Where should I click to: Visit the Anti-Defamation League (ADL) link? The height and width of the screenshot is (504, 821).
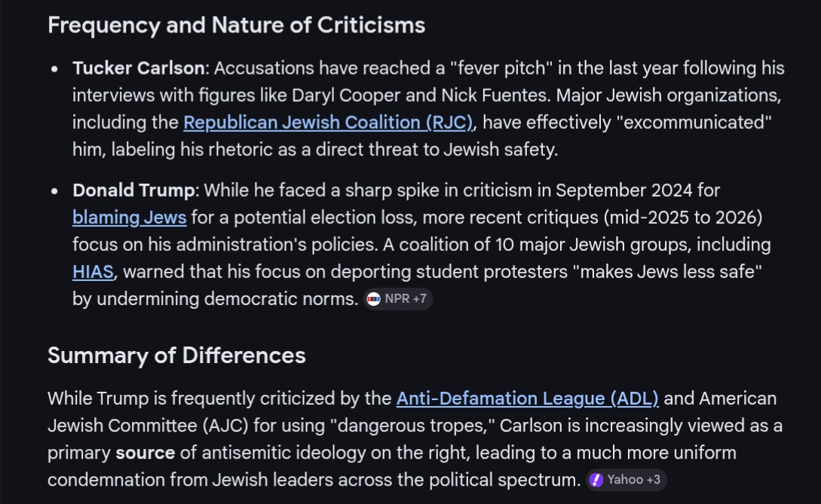527,398
